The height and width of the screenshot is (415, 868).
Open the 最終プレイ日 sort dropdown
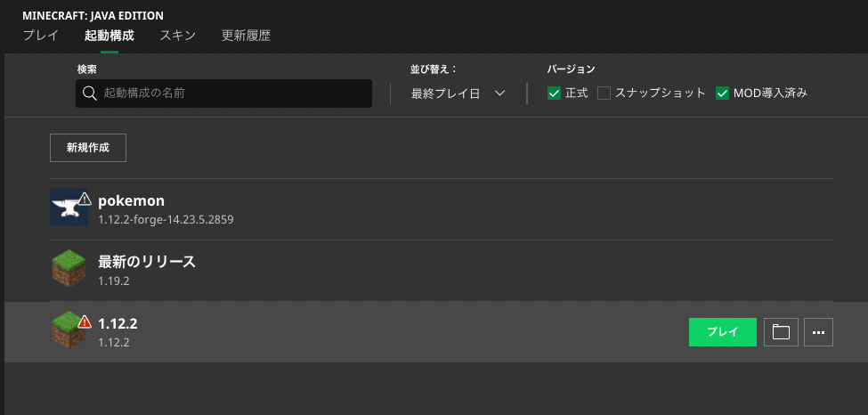tap(458, 94)
